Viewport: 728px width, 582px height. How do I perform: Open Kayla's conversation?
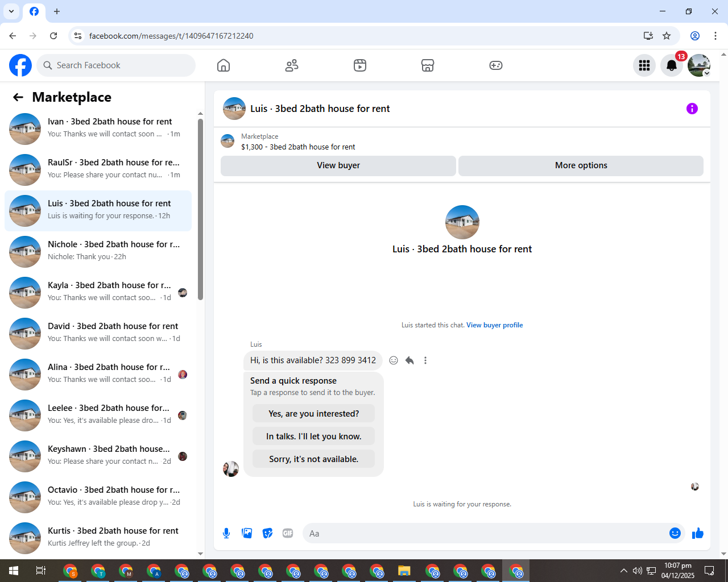(98, 292)
